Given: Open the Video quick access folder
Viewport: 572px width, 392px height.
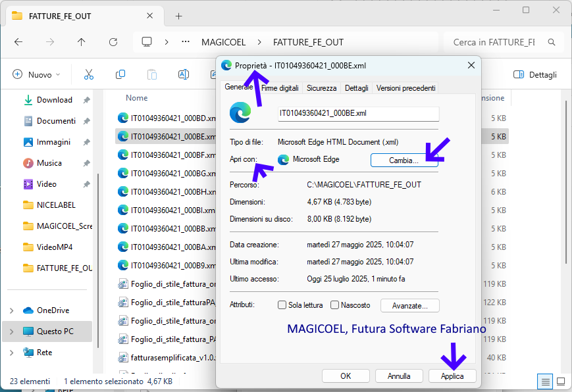Looking at the screenshot, I should [39, 184].
